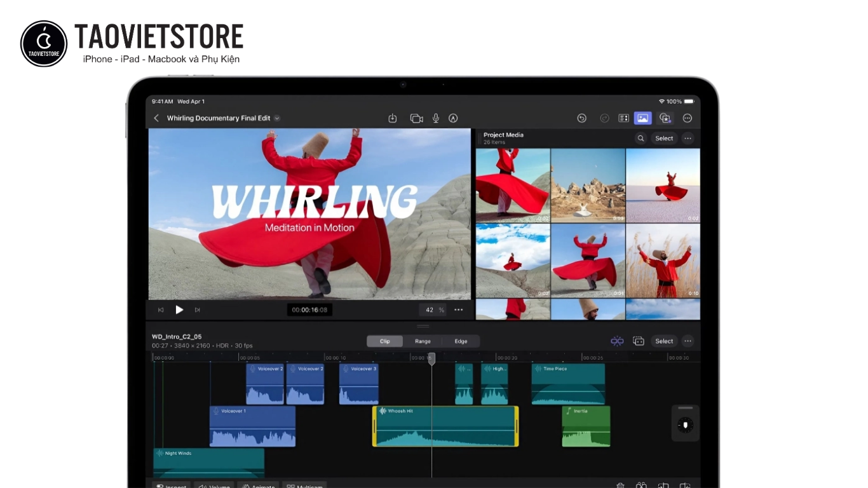
Task: Click the Whoosh Hit clip's left yellow trim handle
Action: (374, 426)
